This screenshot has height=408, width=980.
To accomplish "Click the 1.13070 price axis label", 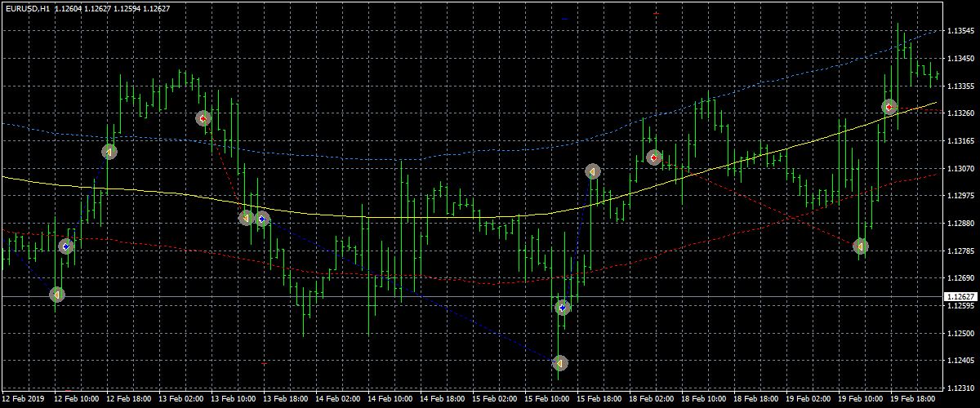I will (960, 169).
